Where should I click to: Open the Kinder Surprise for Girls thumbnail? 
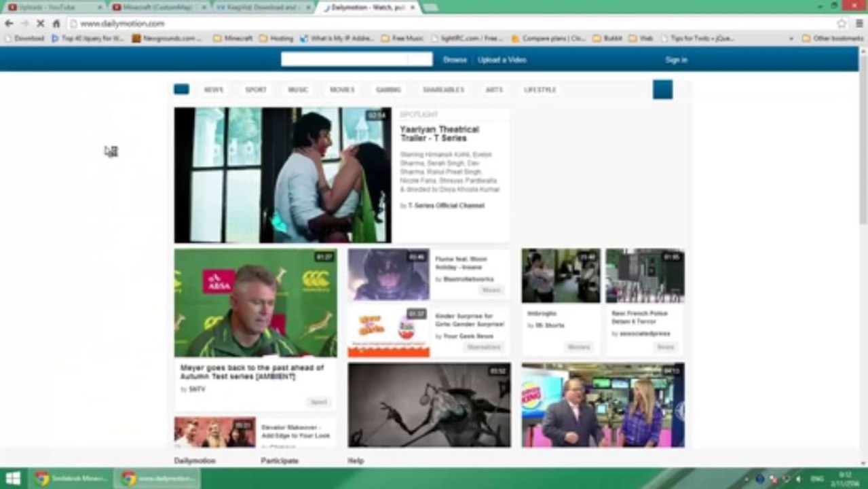pos(388,332)
